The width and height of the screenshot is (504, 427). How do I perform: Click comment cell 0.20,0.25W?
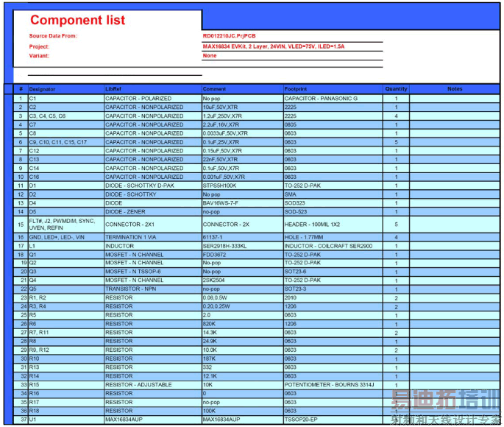243,306
